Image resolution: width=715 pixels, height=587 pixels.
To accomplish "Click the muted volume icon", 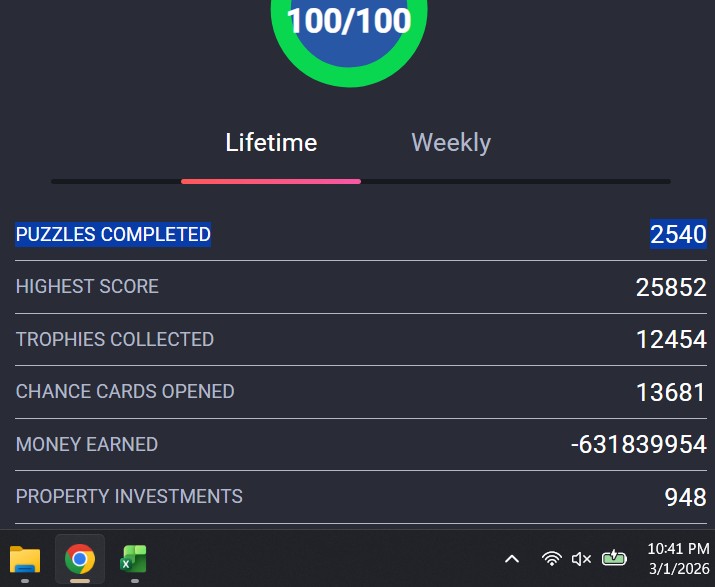I will pyautogui.click(x=581, y=559).
